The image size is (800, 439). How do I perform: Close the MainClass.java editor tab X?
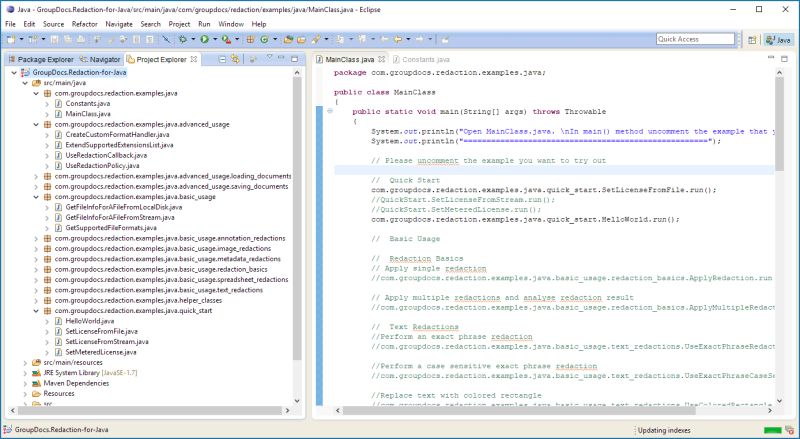[381, 59]
